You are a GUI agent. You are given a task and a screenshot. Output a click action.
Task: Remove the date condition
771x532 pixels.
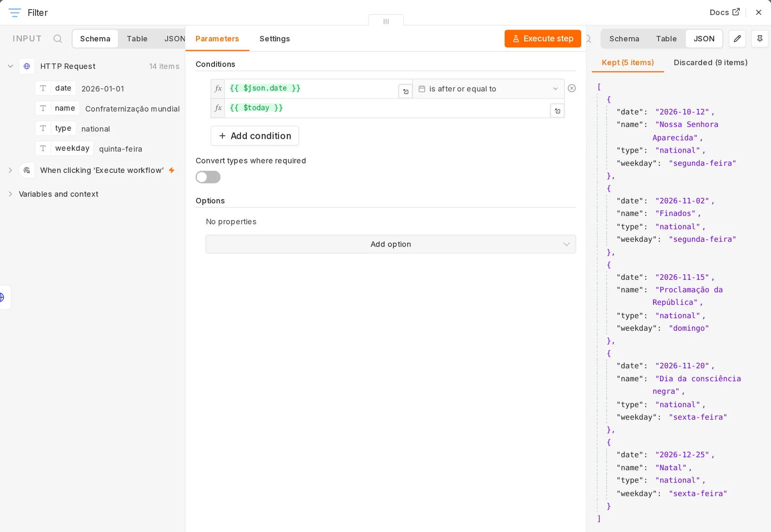[572, 88]
